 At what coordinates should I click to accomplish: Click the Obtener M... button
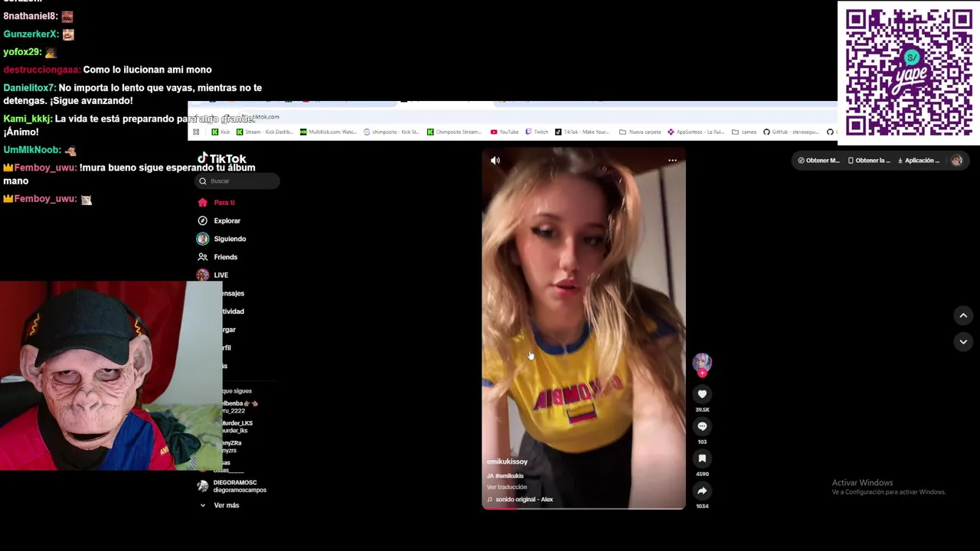coord(818,161)
